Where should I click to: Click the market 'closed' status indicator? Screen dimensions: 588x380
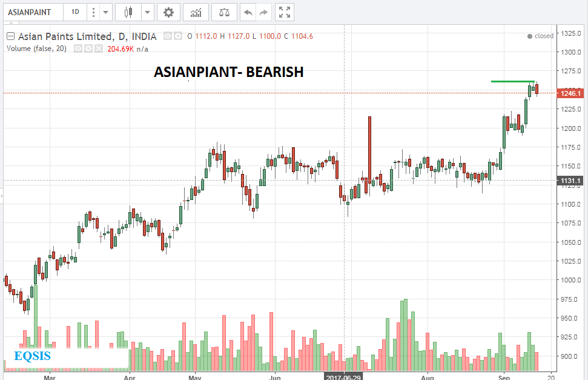(x=540, y=36)
